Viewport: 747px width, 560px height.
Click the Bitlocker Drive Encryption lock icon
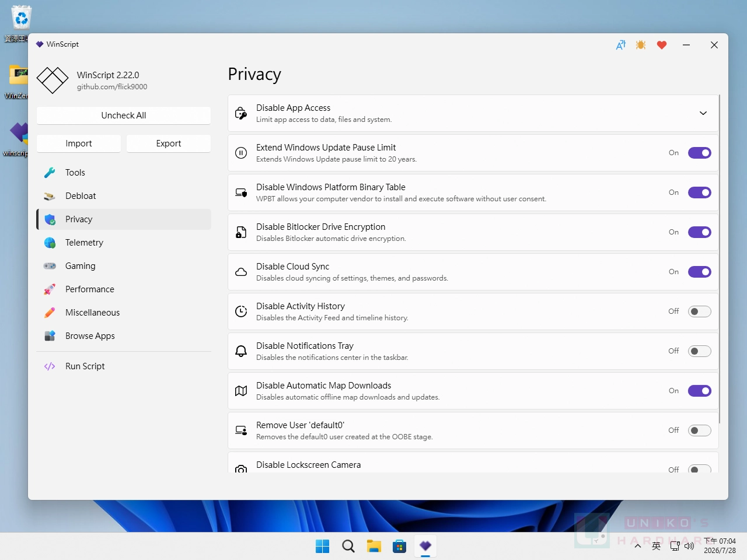click(241, 232)
